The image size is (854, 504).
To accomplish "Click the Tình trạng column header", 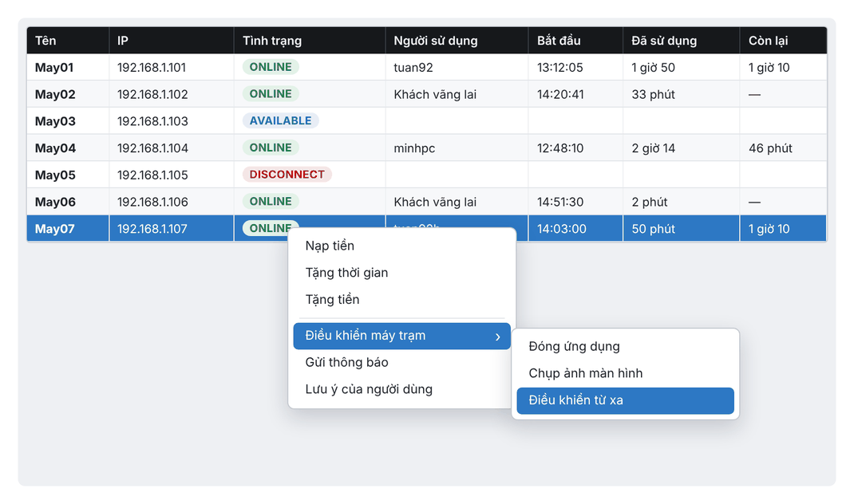I will [310, 41].
